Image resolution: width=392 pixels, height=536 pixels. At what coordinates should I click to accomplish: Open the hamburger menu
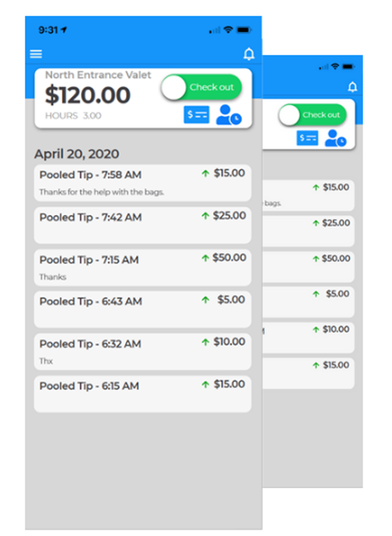36,54
